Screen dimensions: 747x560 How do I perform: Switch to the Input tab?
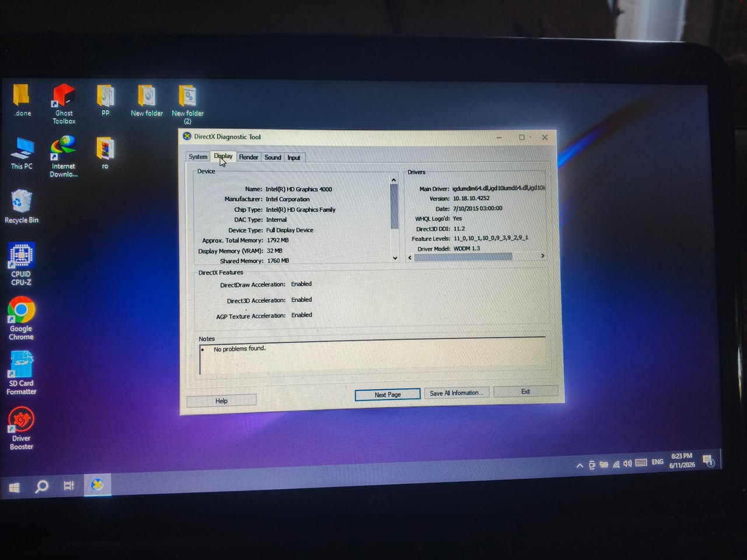click(294, 157)
